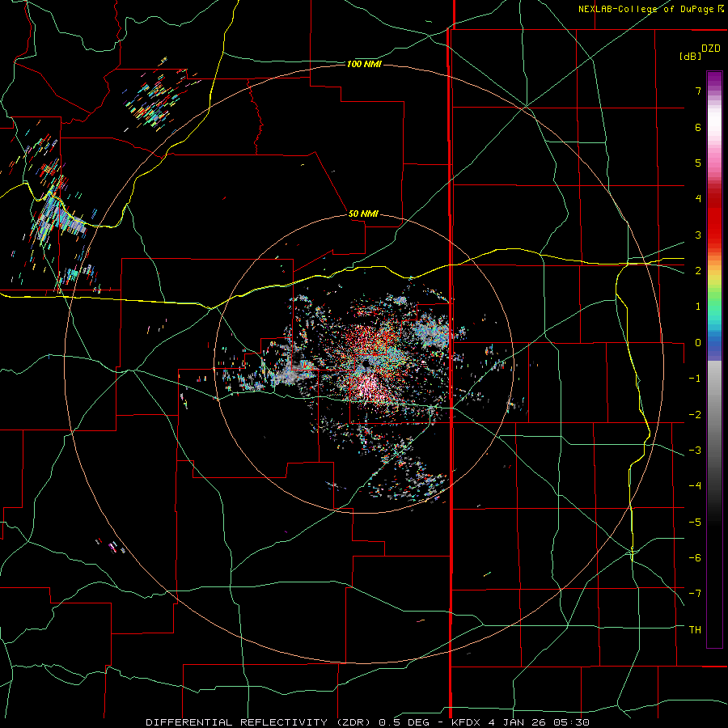728x728 pixels.
Task: Click the 7 value on the color scale
Action: (698, 91)
